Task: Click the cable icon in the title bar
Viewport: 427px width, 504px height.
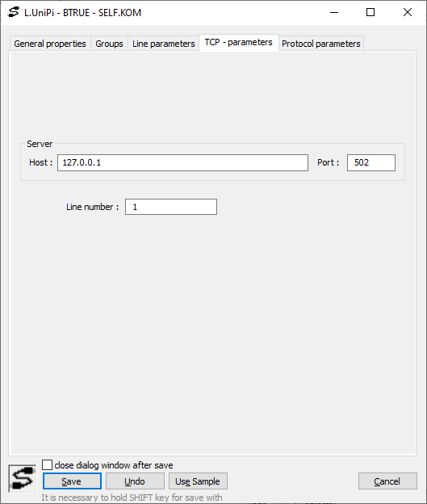Action: (14, 12)
